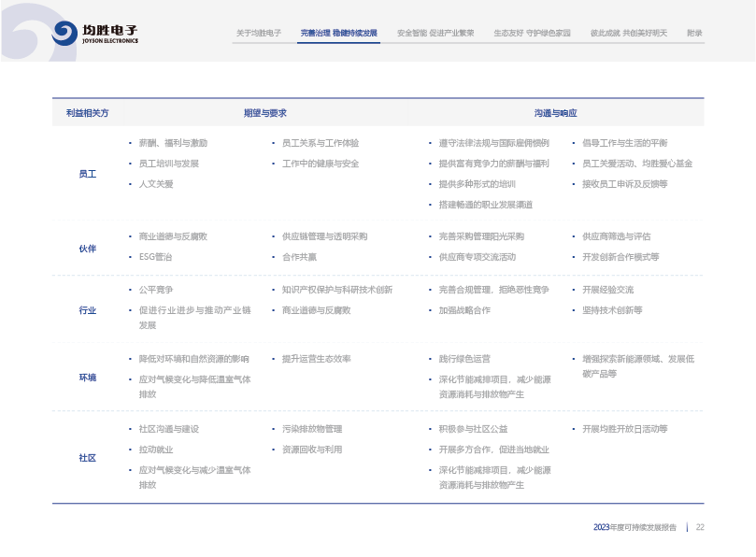Select the 伙伴 row label
The width and height of the screenshot is (756, 557).
[x=87, y=248]
